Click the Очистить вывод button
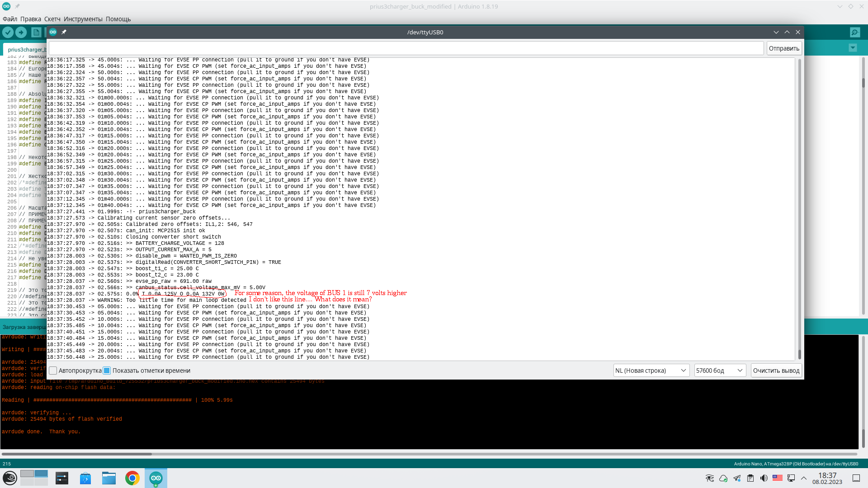 [776, 371]
